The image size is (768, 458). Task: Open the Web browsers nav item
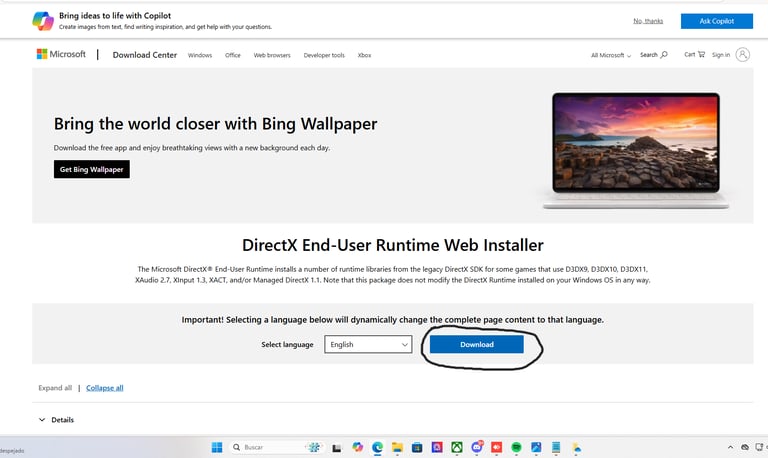(x=272, y=55)
